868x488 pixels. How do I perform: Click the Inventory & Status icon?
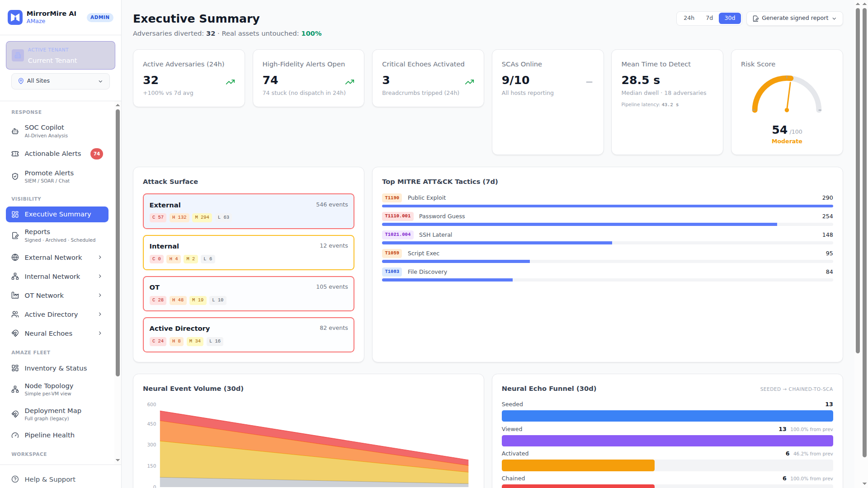point(15,368)
